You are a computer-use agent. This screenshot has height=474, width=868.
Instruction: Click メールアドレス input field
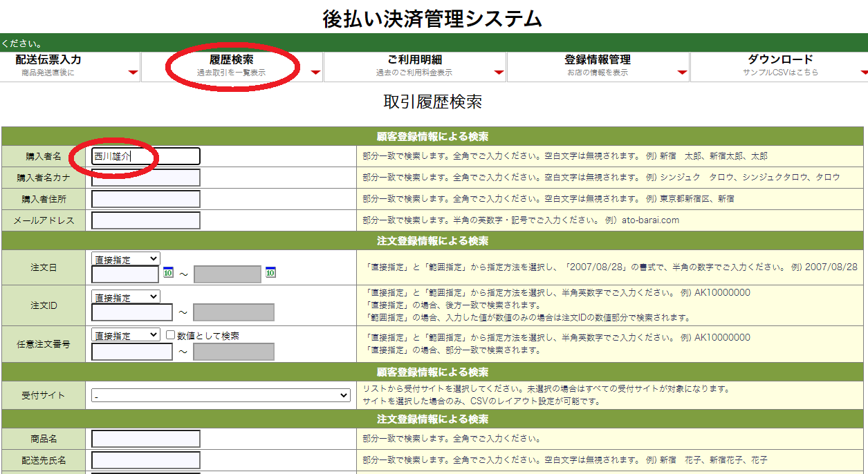click(146, 220)
